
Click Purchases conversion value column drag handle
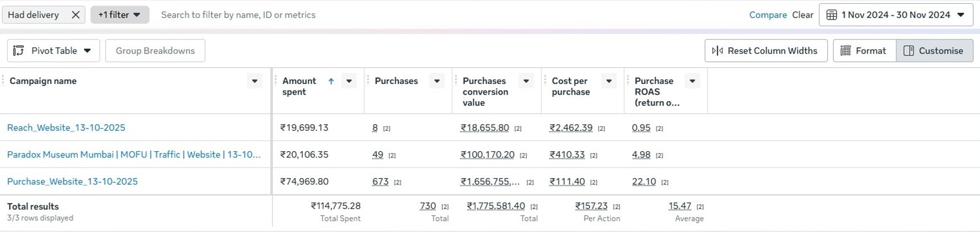tap(456, 81)
